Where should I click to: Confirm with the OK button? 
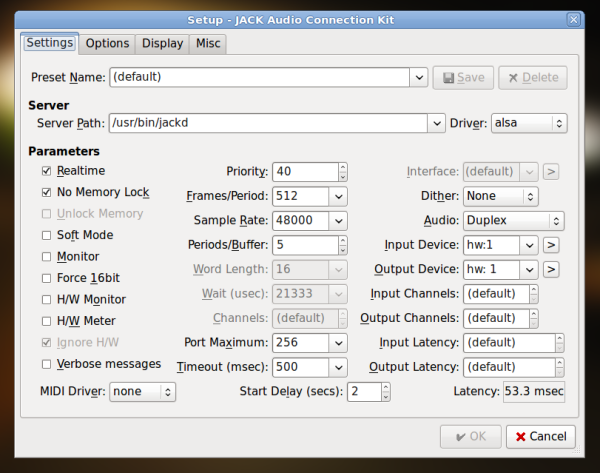(x=471, y=437)
